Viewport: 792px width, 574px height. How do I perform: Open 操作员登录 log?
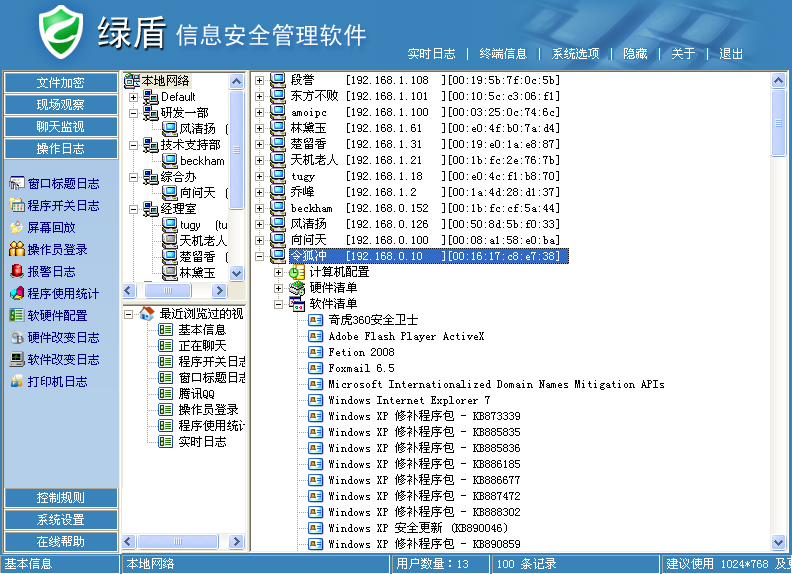click(x=48, y=250)
